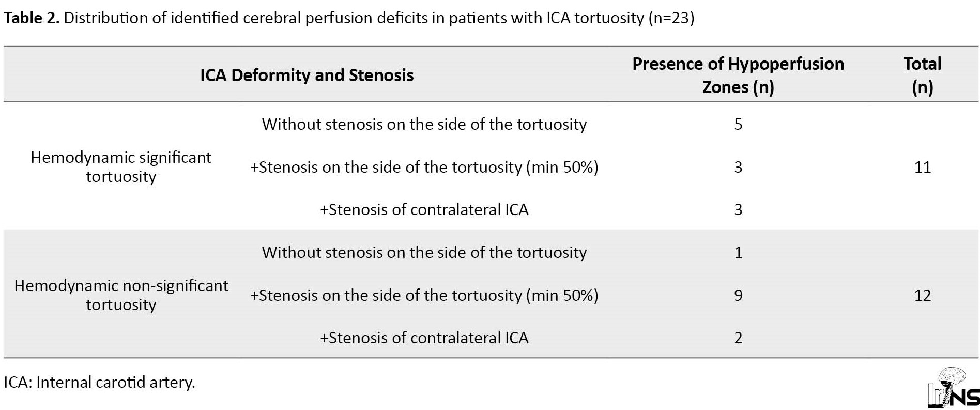Click the value 1 in hypoperfusion column
The width and height of the screenshot is (980, 410).
point(738,252)
